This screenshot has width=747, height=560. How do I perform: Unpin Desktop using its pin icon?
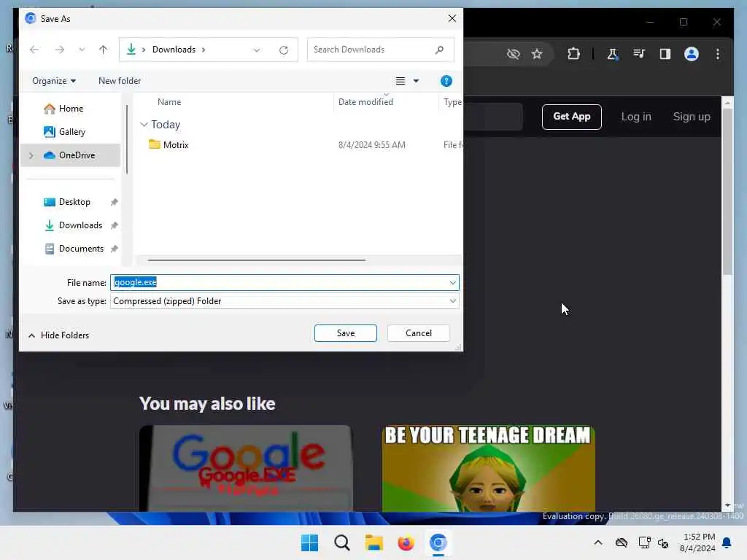point(114,202)
